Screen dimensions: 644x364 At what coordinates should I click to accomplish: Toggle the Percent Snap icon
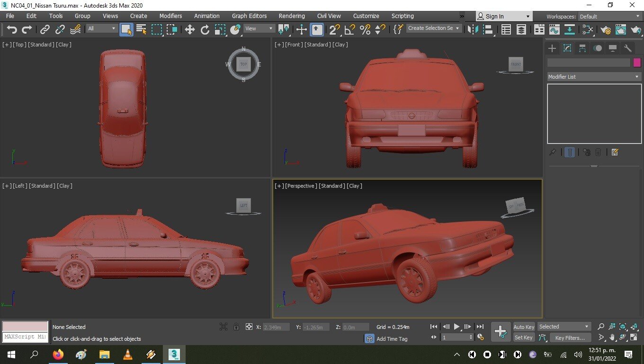[x=365, y=29]
